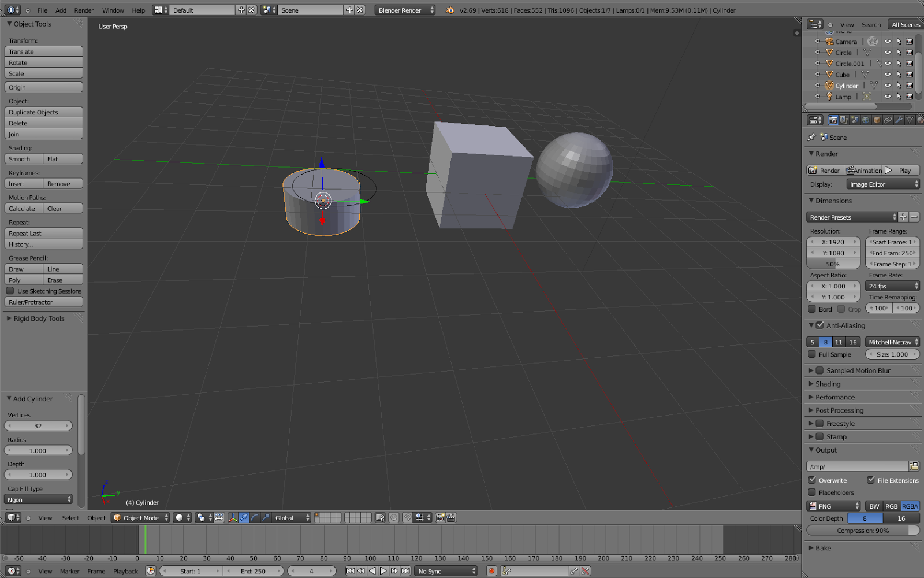
Task: Hide the Cube object in the outliner
Action: tap(888, 74)
